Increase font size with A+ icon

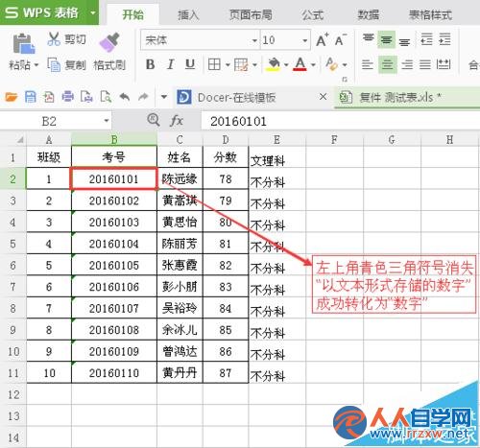322,40
